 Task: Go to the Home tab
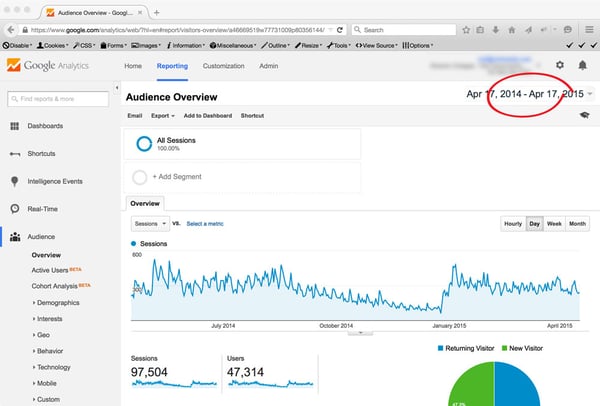(133, 66)
